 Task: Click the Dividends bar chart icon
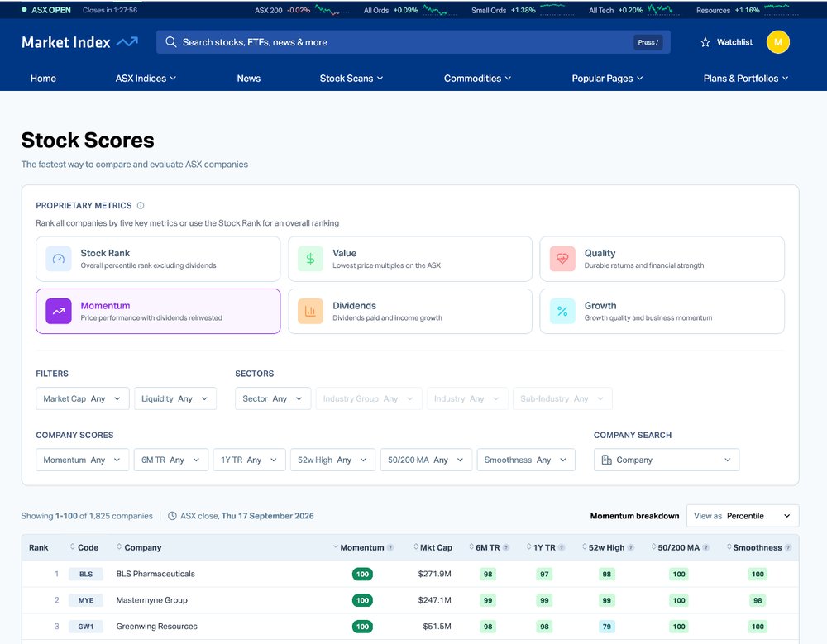(x=310, y=311)
